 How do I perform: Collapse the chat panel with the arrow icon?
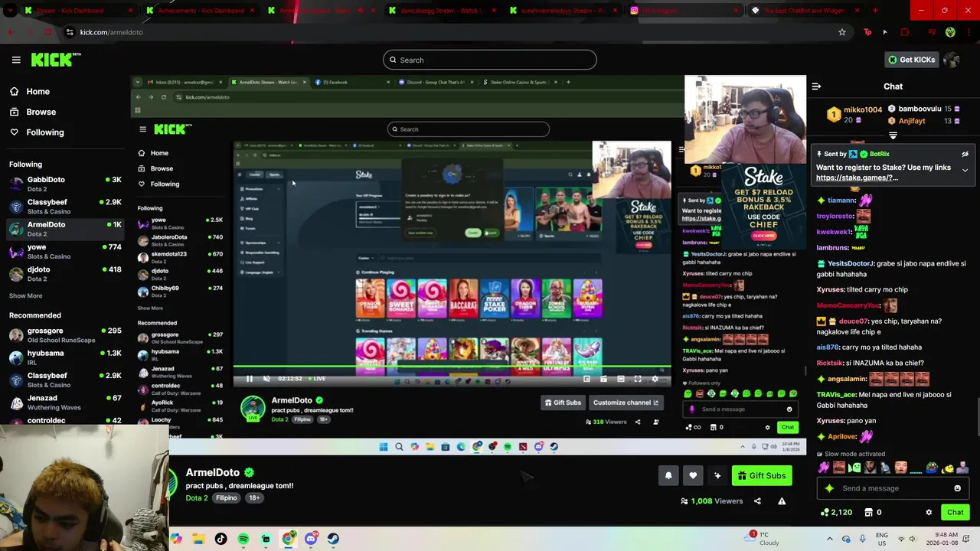(816, 86)
